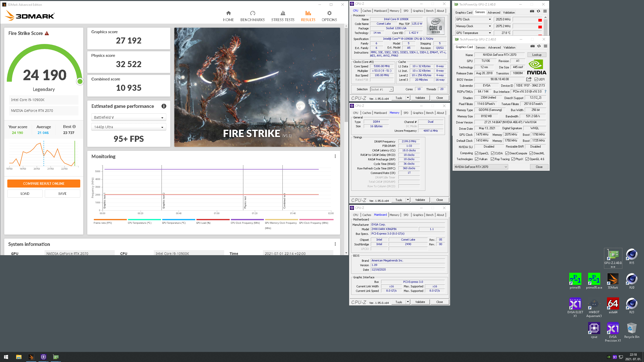Open the 3DMark Options gear

point(329,13)
